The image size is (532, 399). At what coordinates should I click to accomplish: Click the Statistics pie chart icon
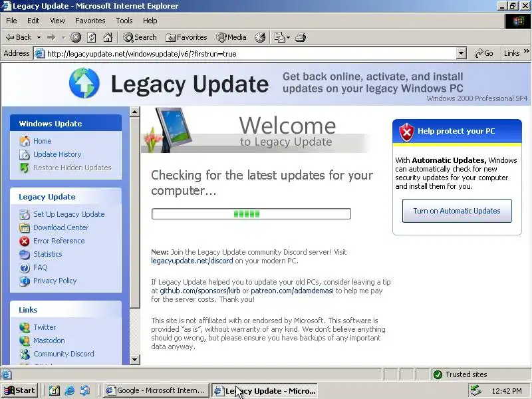click(x=25, y=255)
